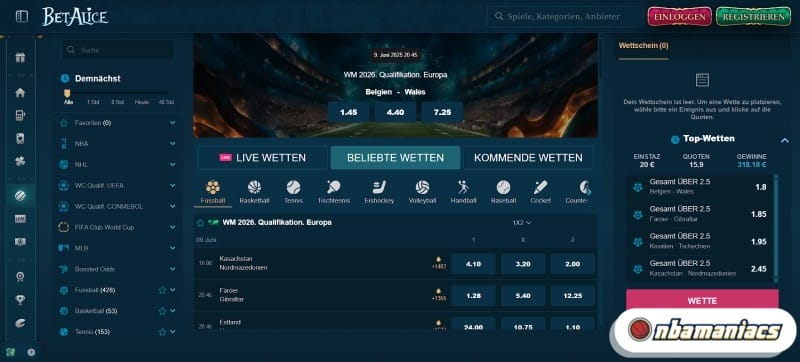
Task: Star the WM 2026 Qualifikation Europa league
Action: pos(201,223)
